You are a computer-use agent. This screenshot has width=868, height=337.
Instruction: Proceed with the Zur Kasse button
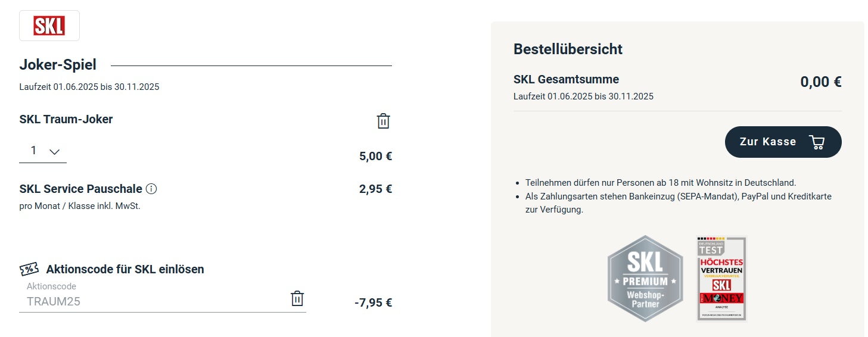coord(782,142)
